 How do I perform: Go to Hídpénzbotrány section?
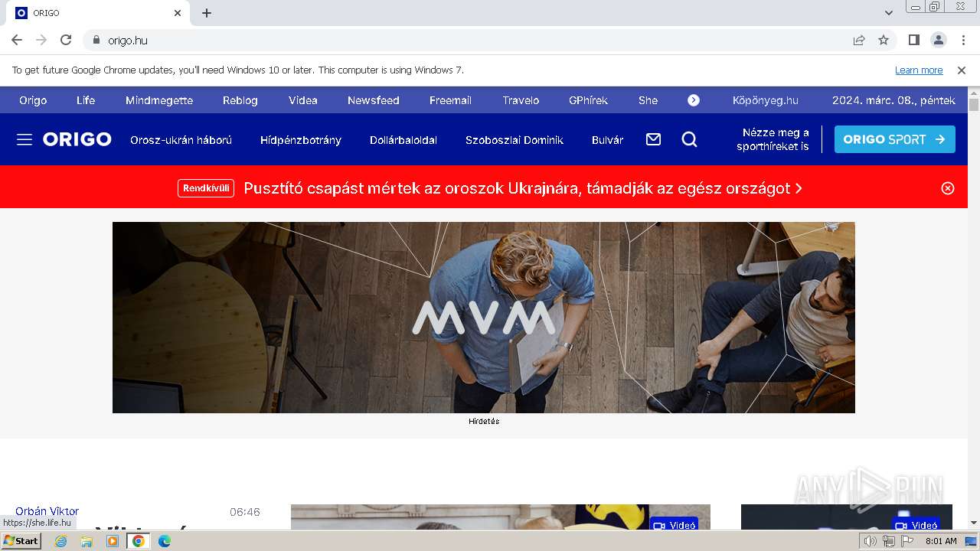click(301, 140)
